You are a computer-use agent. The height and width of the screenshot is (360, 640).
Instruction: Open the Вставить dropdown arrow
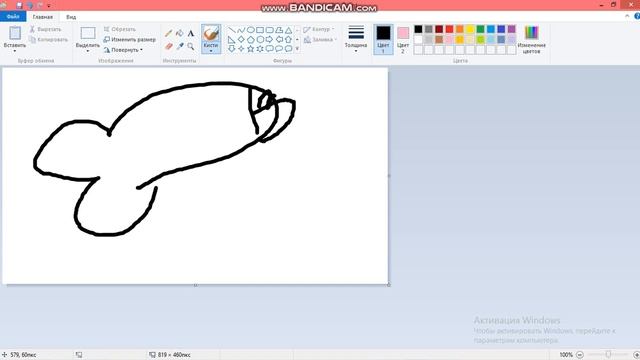15,51
